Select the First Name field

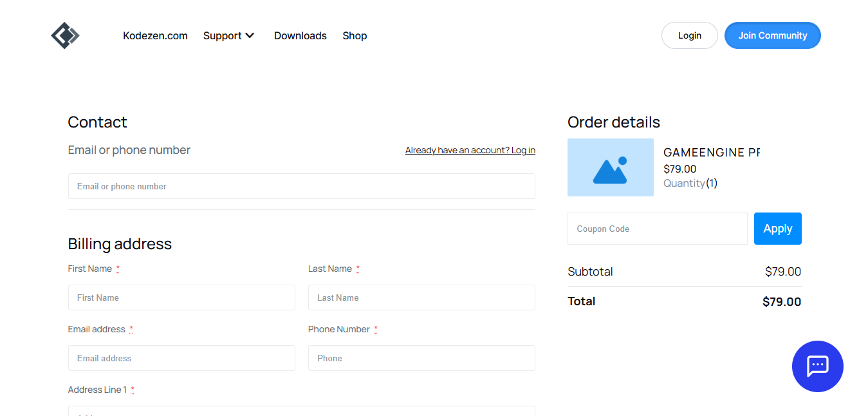coord(181,298)
